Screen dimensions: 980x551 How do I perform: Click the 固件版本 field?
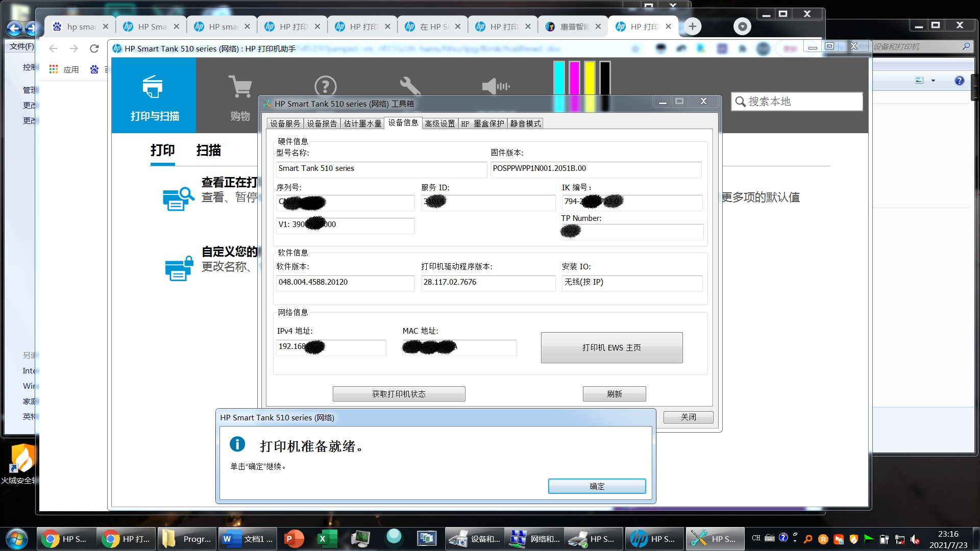[x=596, y=169]
